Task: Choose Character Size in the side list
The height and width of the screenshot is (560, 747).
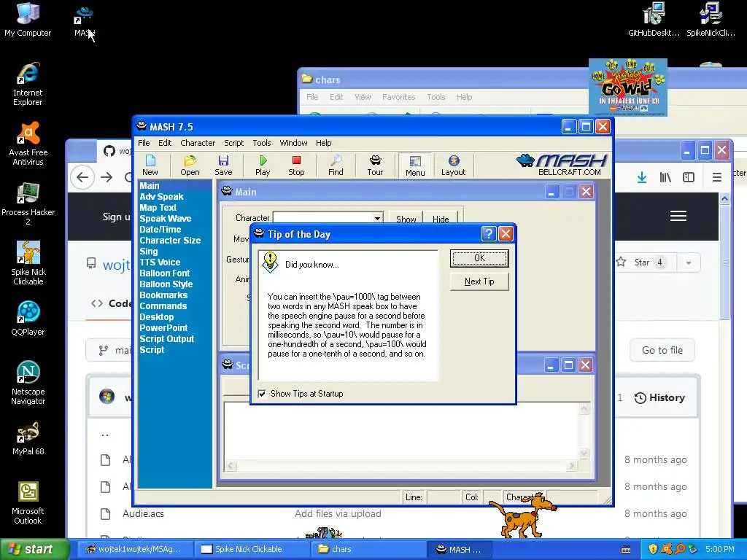Action: (x=170, y=241)
